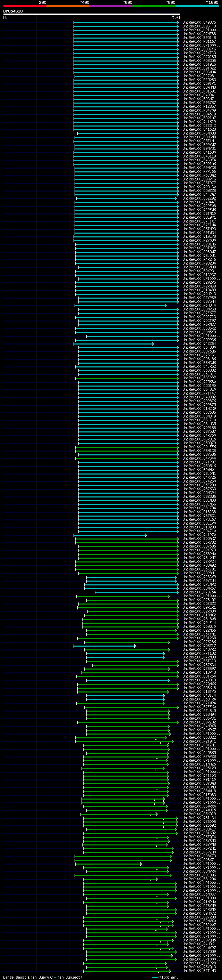The width and height of the screenshot is (222, 980).
Task: Select the UniRef100_Q307Y6 label
Action: [199, 49]
